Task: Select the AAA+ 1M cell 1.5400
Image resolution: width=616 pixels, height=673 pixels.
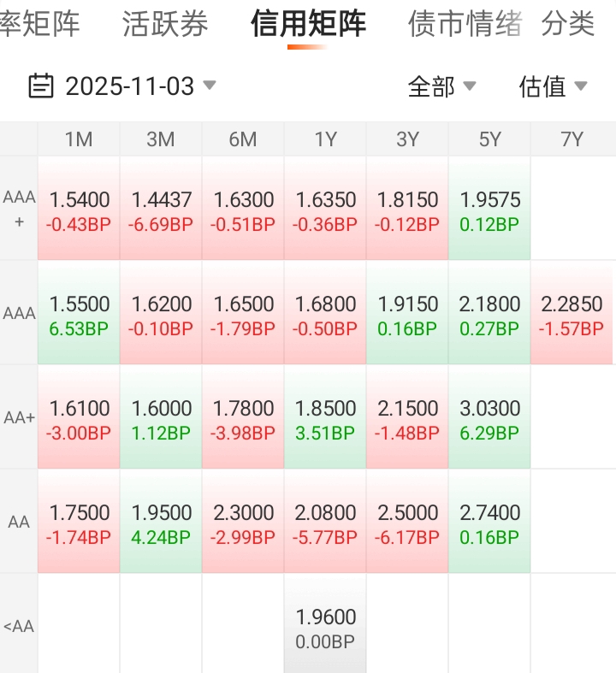Action: (x=79, y=210)
